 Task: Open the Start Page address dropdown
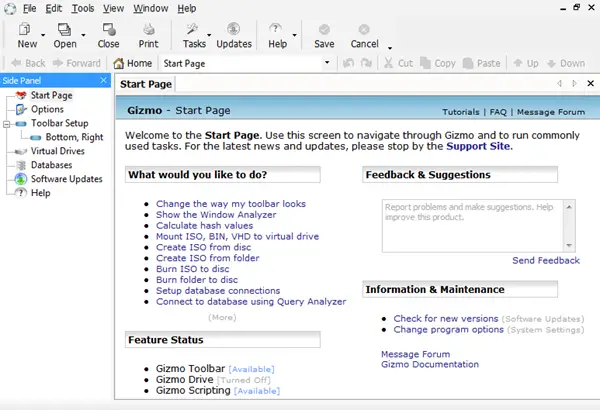[327, 62]
